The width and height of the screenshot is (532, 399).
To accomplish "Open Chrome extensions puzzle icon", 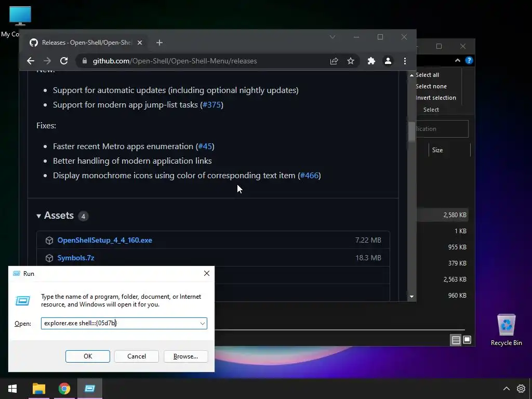I will [371, 61].
